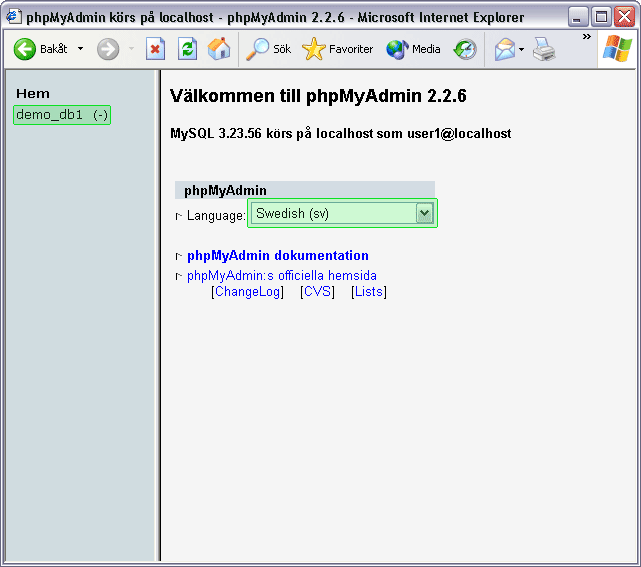
Task: Visit phpMyAdmin:s officiella hemsida link
Action: click(281, 276)
